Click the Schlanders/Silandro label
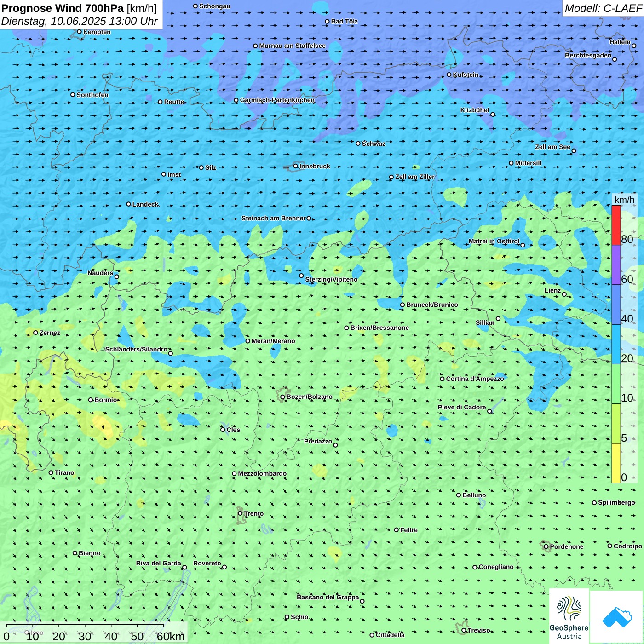Screen dimensions: 644x644 pos(137,349)
